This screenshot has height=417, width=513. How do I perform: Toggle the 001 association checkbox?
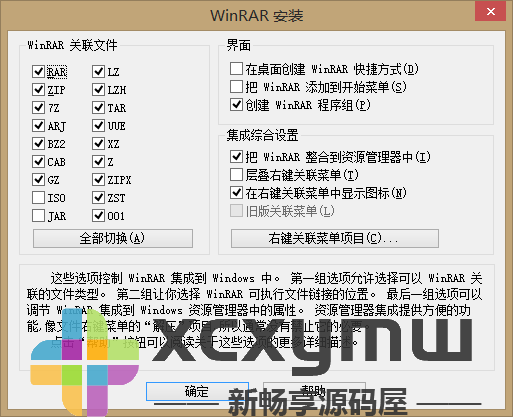(98, 215)
